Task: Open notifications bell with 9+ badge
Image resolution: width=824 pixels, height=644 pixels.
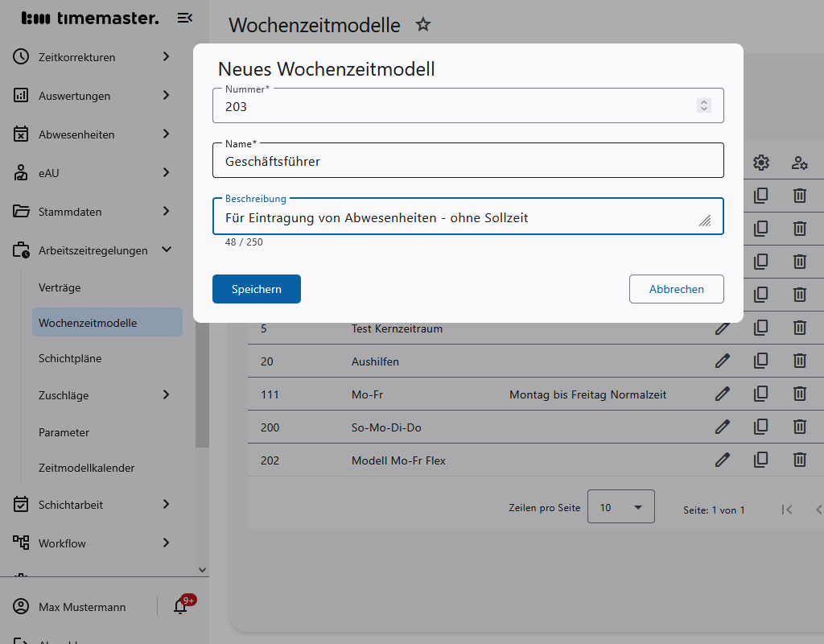Action: [x=181, y=607]
